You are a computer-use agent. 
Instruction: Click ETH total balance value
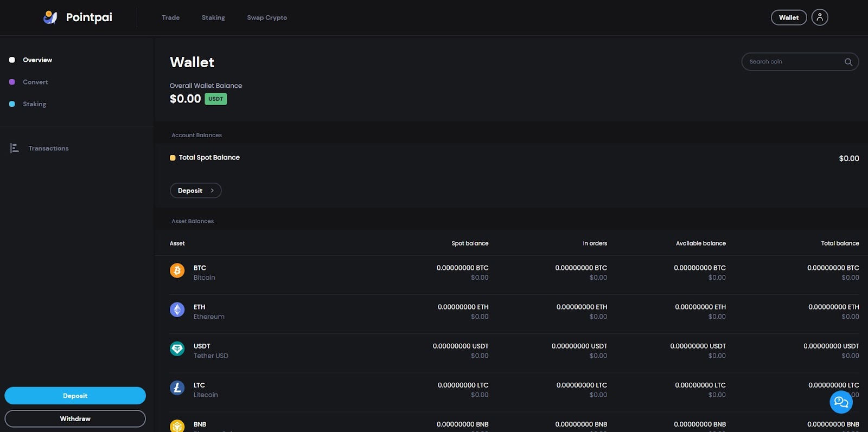point(834,307)
